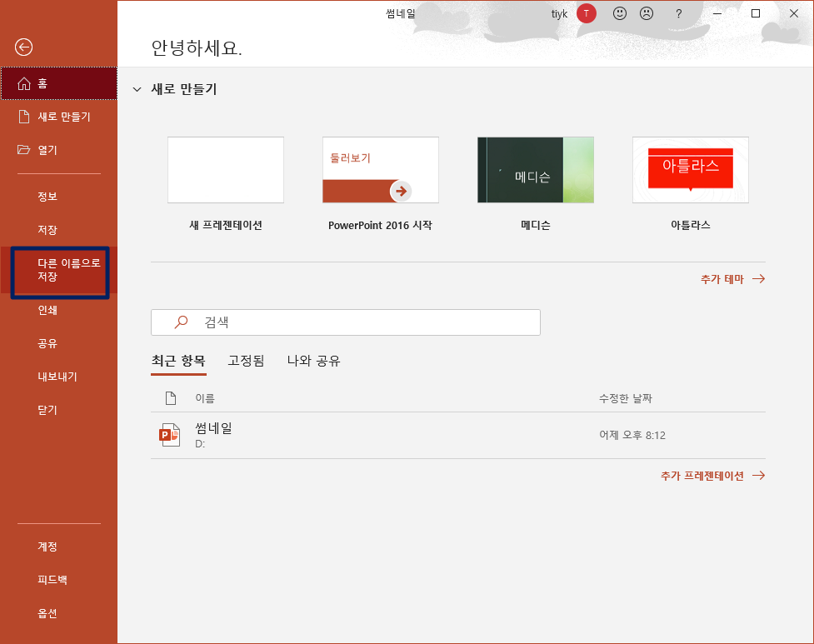Open the 썸네일 recent file

pyautogui.click(x=458, y=435)
